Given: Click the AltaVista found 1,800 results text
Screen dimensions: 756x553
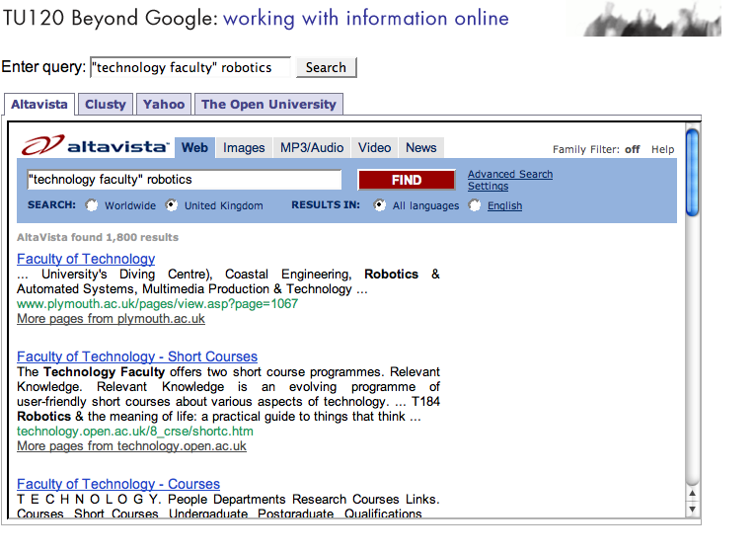Looking at the screenshot, I should (98, 237).
